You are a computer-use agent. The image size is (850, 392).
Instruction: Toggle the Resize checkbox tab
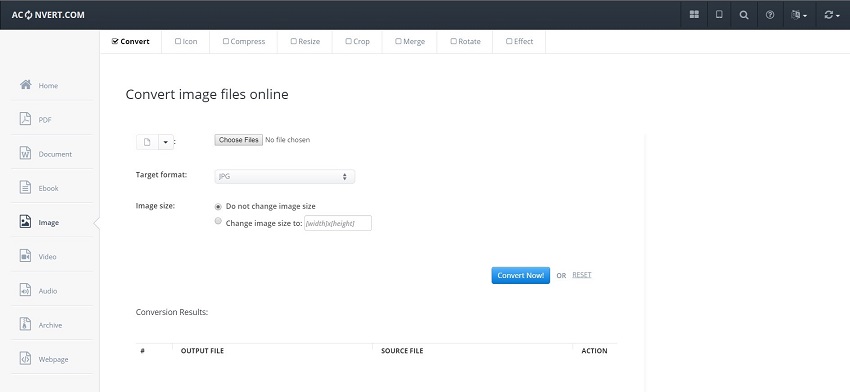(305, 41)
